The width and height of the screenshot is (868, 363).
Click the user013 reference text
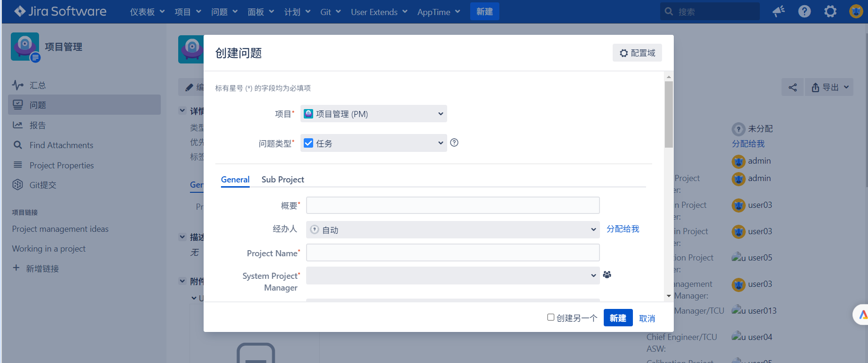click(762, 311)
